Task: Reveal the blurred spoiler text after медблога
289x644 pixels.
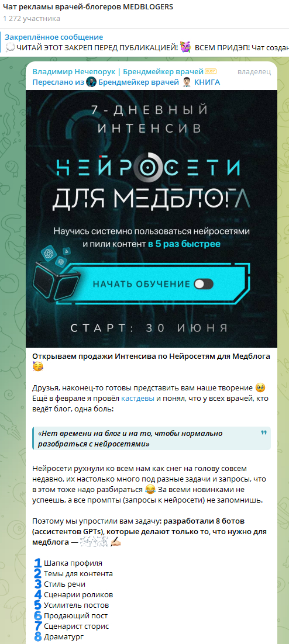Action: click(x=95, y=542)
